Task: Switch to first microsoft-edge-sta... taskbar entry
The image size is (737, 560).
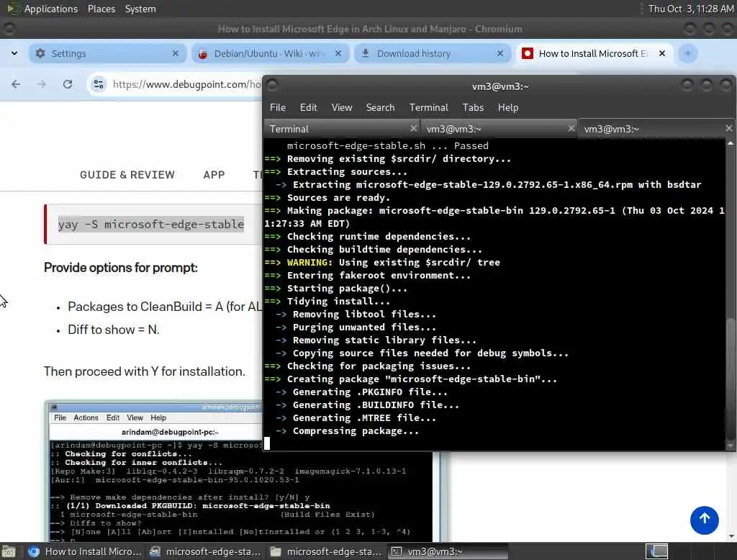Action: (x=205, y=551)
